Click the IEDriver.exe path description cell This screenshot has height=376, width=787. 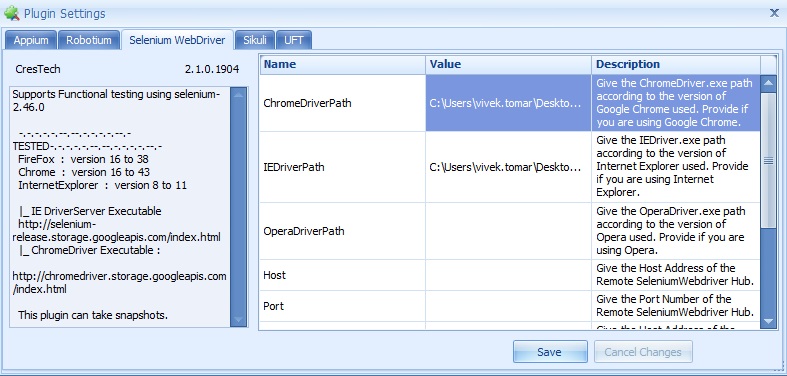pos(676,167)
